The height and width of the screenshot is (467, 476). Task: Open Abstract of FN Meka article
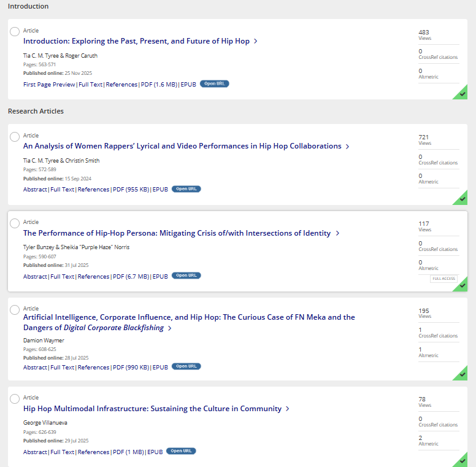(35, 368)
